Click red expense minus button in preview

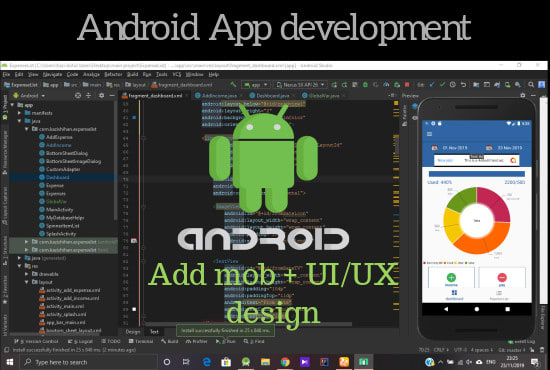pyautogui.click(x=502, y=277)
